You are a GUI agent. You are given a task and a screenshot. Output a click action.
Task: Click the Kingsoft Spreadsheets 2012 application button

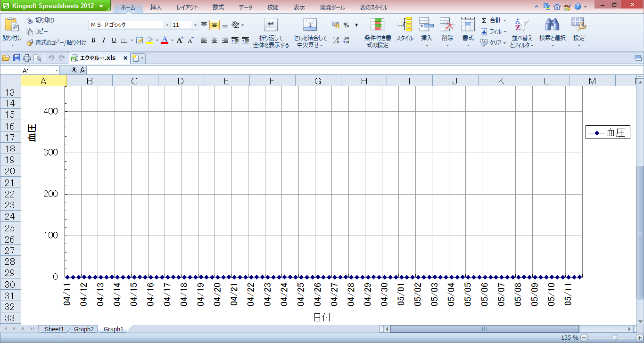(55, 6)
